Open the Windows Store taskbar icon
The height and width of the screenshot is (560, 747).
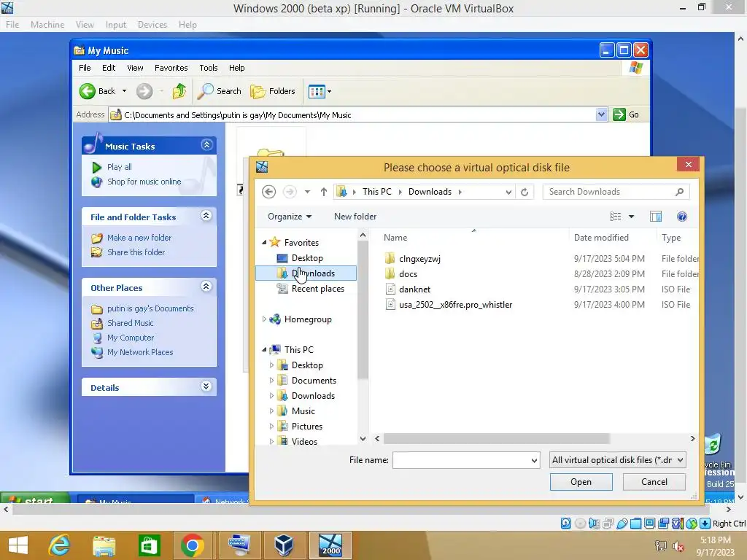point(149,545)
